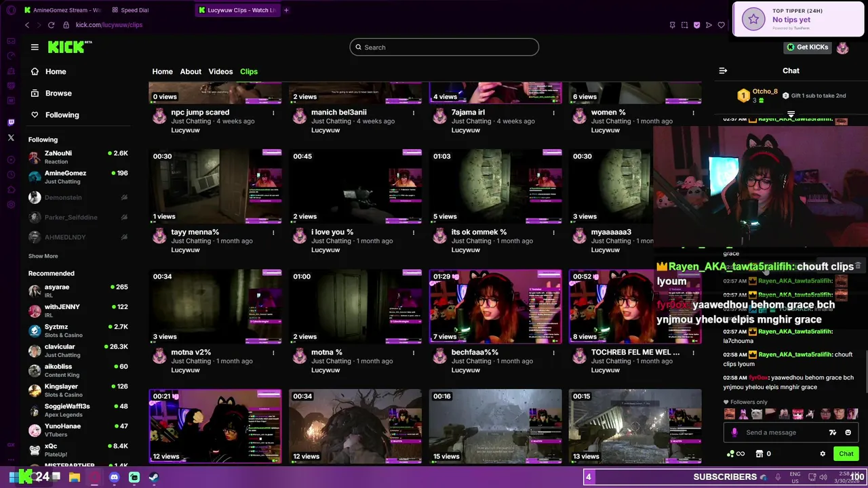The height and width of the screenshot is (488, 868).
Task: Open ZaNouNi channel in Following list
Action: [x=78, y=157]
